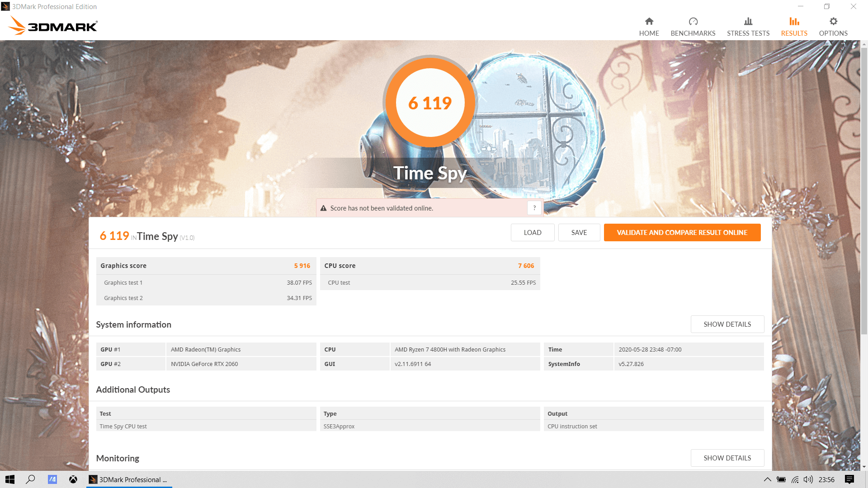Open the Action Center notifications icon
Image resolution: width=868 pixels, height=488 pixels.
coord(849,479)
